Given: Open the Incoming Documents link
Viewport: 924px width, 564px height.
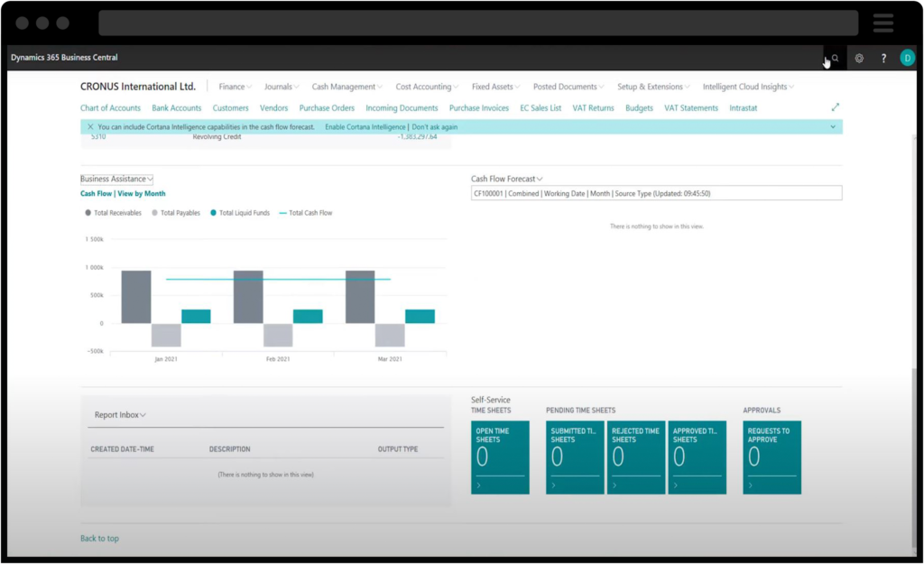Looking at the screenshot, I should (x=402, y=108).
